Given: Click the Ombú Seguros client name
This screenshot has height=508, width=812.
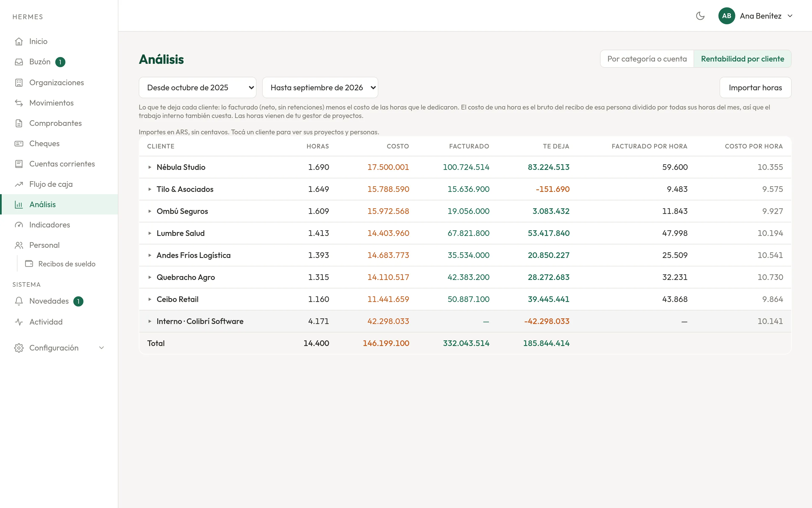Looking at the screenshot, I should 182,211.
